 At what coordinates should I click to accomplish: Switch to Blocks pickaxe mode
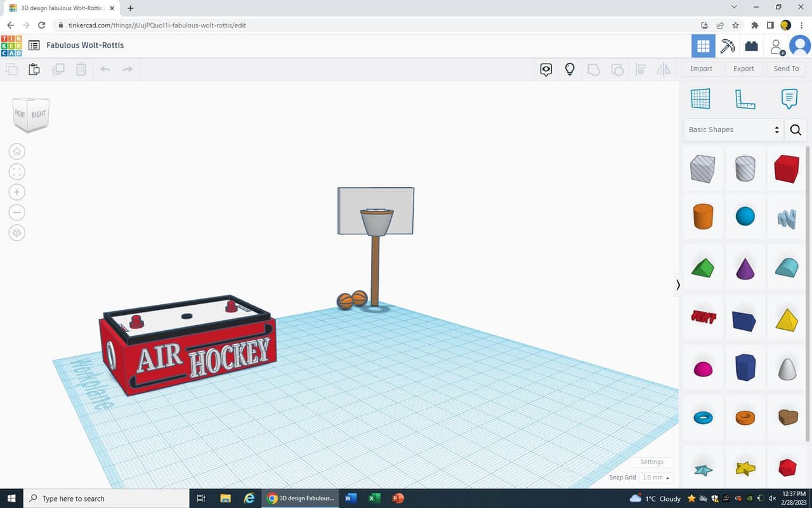[x=727, y=46]
